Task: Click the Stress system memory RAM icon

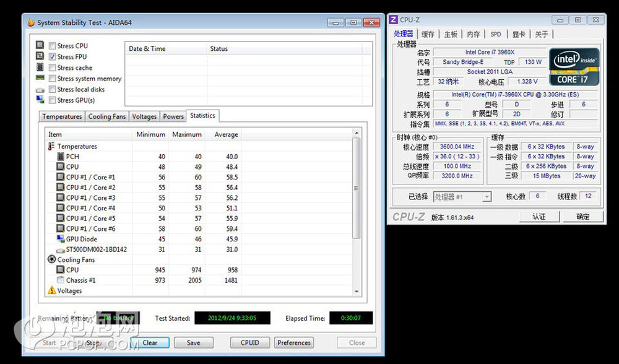Action: [x=40, y=78]
